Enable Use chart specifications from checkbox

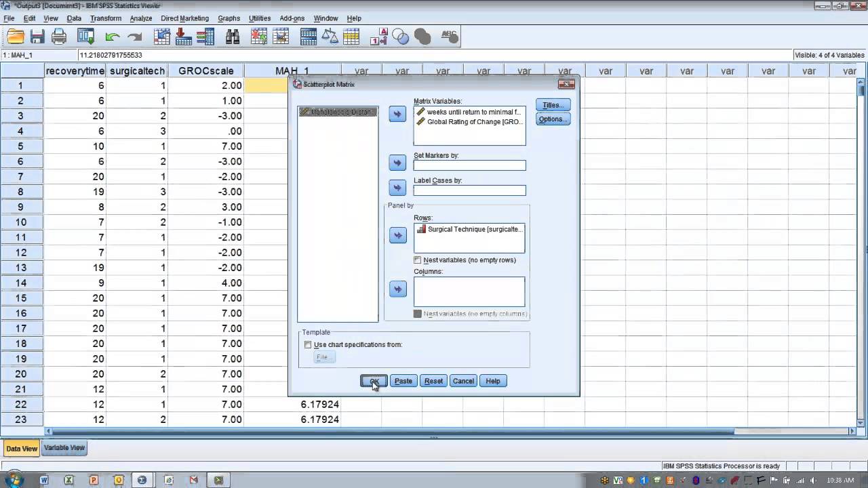point(308,344)
